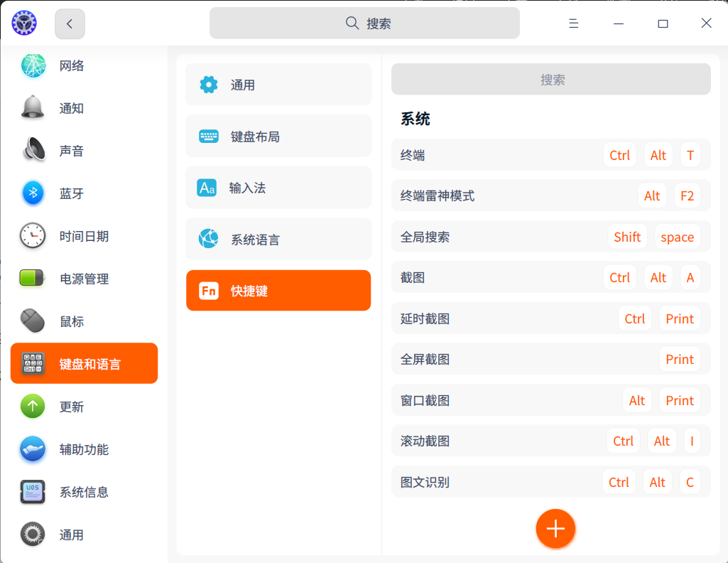Click Print key of 延时截图
This screenshot has width=728, height=563.
pos(679,318)
